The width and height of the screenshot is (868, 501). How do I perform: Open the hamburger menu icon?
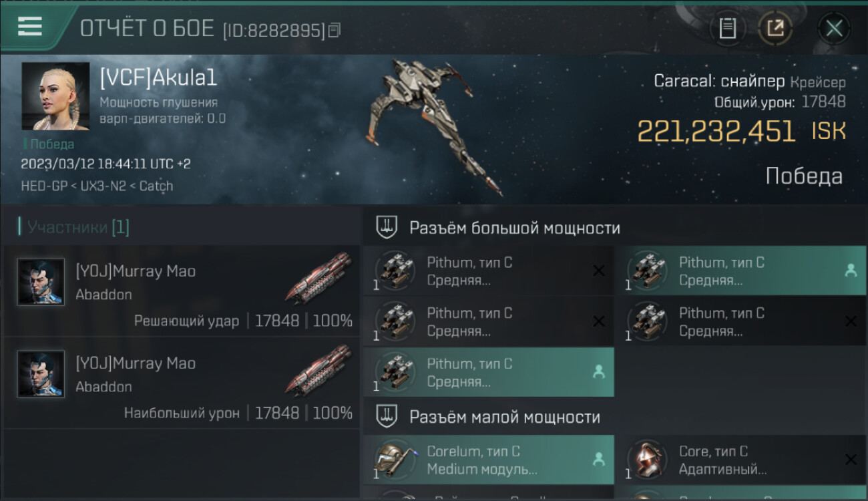pos(30,26)
